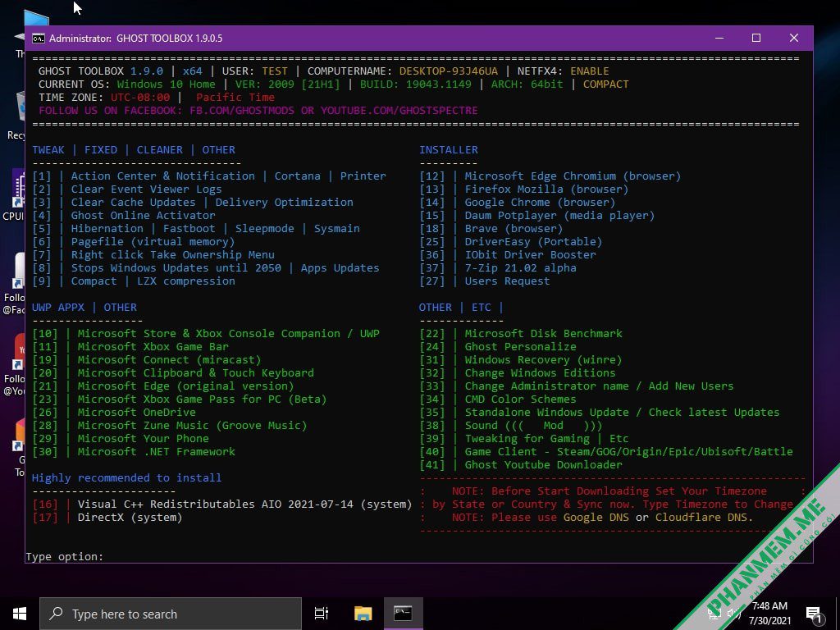The width and height of the screenshot is (840, 630).
Task: Click 'Pacific Time' time zone text
Action: point(235,98)
